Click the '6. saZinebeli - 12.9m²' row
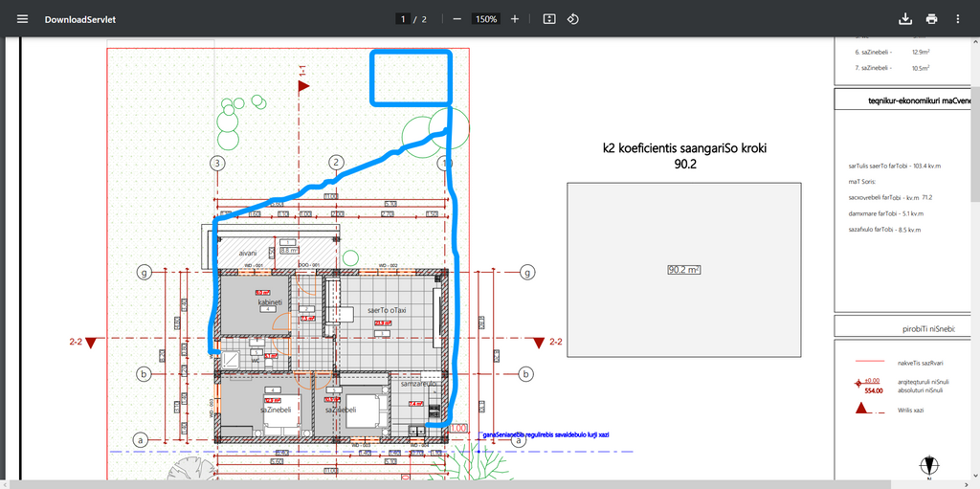980x489 pixels. click(895, 52)
